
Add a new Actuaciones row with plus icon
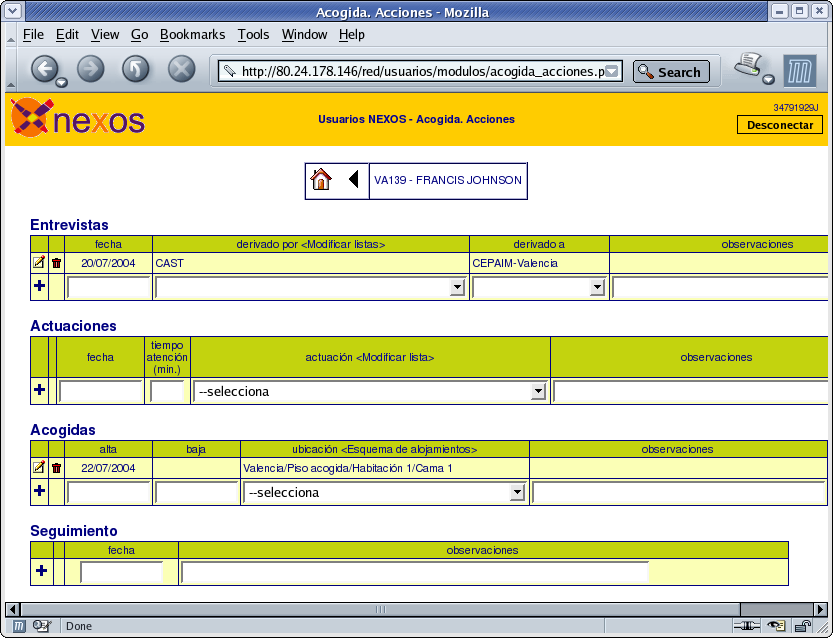coord(39,390)
